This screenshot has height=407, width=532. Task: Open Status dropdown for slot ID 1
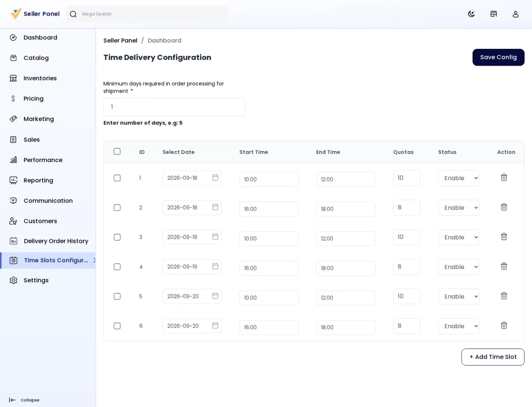[x=459, y=178]
